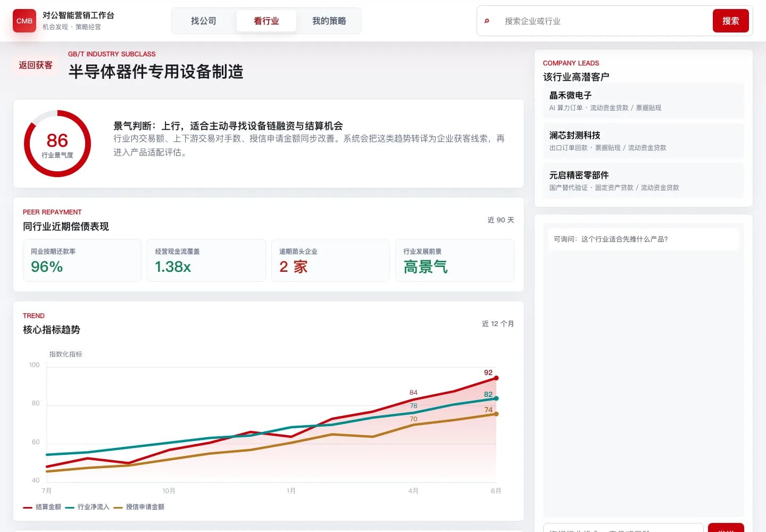Click the 近 90 天 period label
Image resolution: width=766 pixels, height=532 pixels.
point(501,220)
